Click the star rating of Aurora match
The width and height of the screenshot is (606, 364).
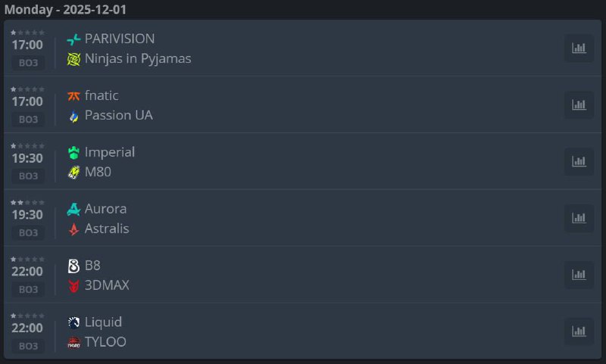pyautogui.click(x=27, y=203)
